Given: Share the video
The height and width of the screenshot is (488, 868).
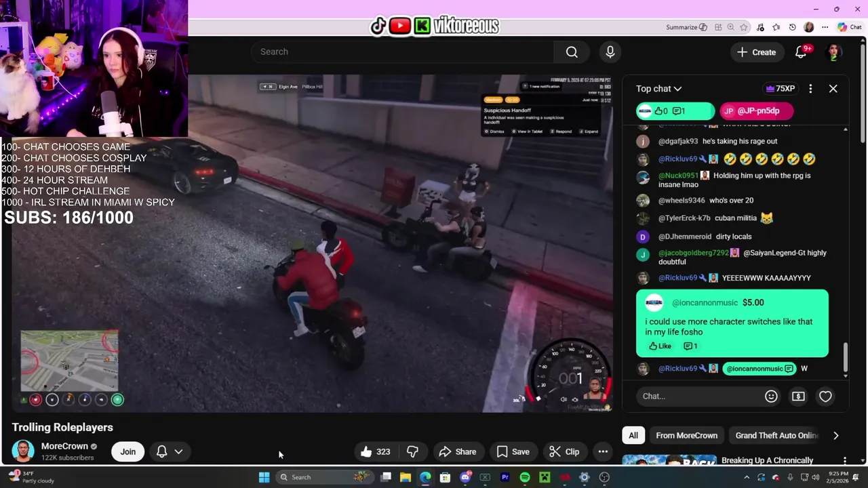Looking at the screenshot, I should pos(458,451).
